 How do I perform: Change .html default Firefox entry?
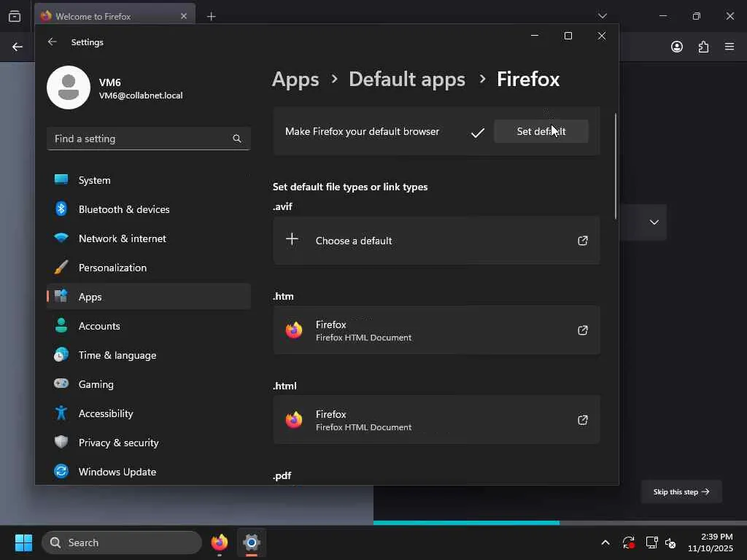click(x=436, y=420)
